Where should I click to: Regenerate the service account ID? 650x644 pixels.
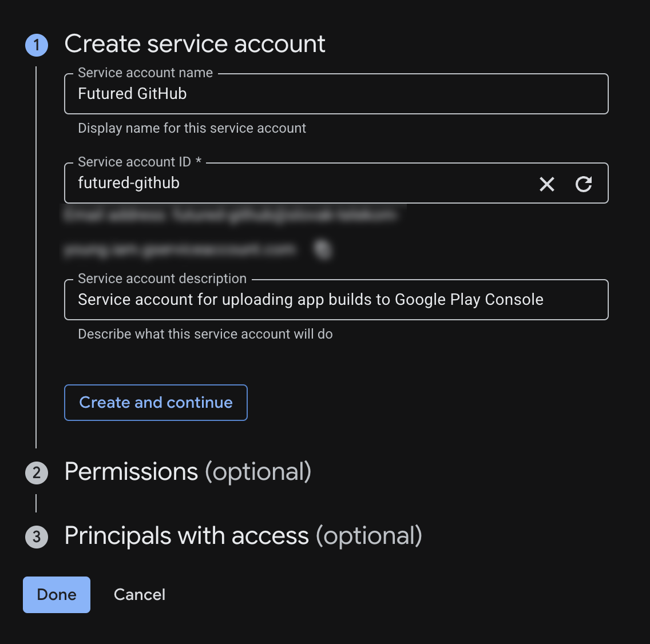[x=584, y=184]
